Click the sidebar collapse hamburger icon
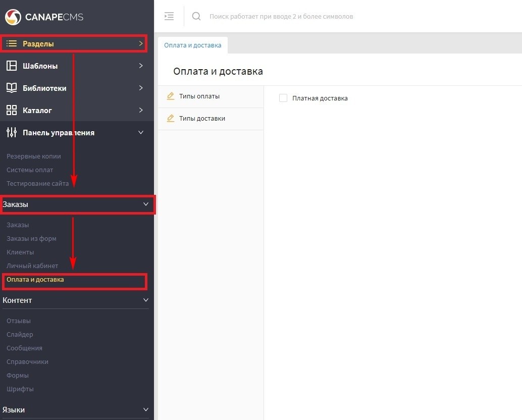This screenshot has height=420, width=522. click(169, 16)
